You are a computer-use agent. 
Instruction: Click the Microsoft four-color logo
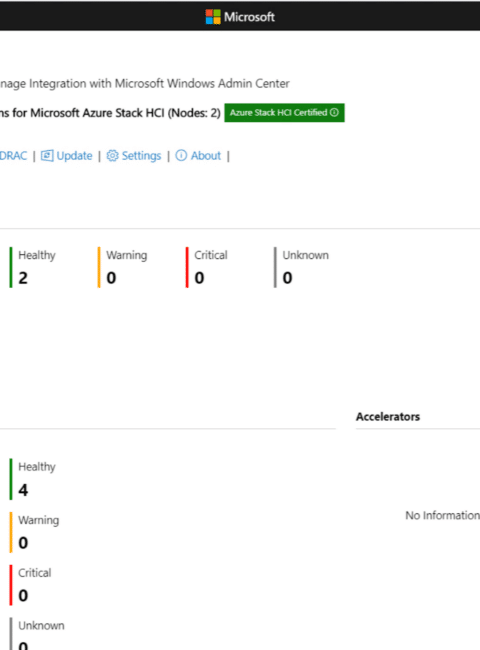pyautogui.click(x=213, y=17)
